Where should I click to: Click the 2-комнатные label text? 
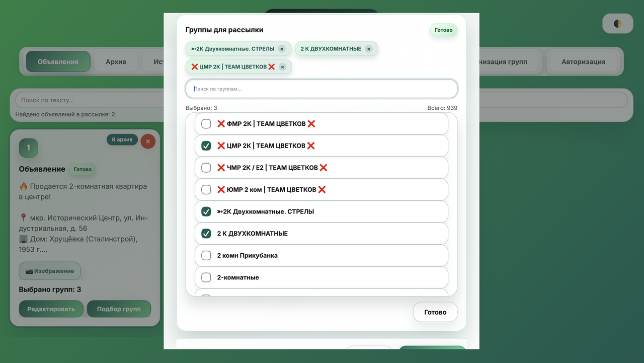click(238, 277)
